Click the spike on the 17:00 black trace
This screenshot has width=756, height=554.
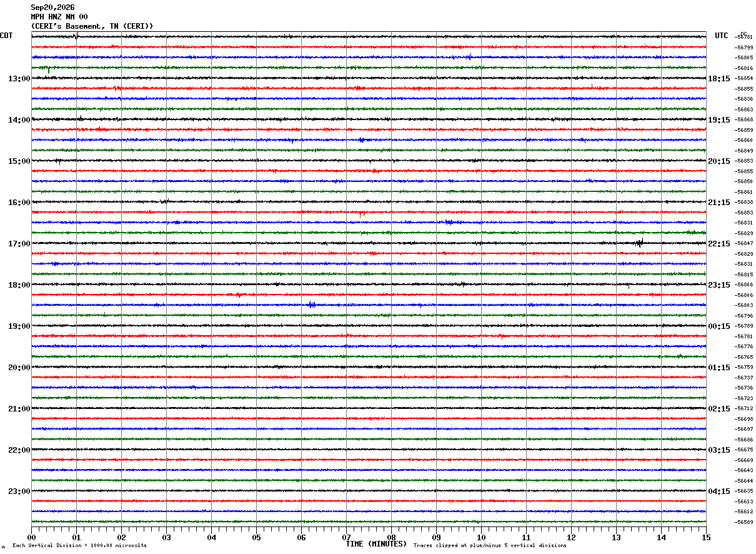(x=639, y=243)
